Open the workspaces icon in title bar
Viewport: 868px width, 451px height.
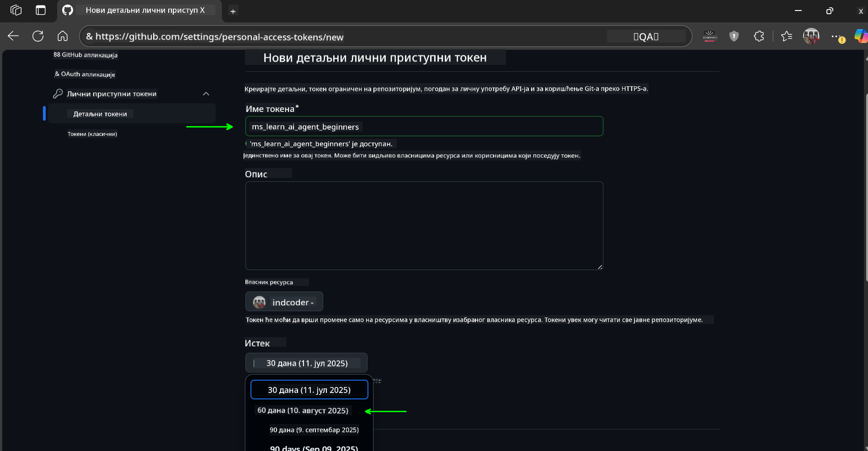coord(16,10)
